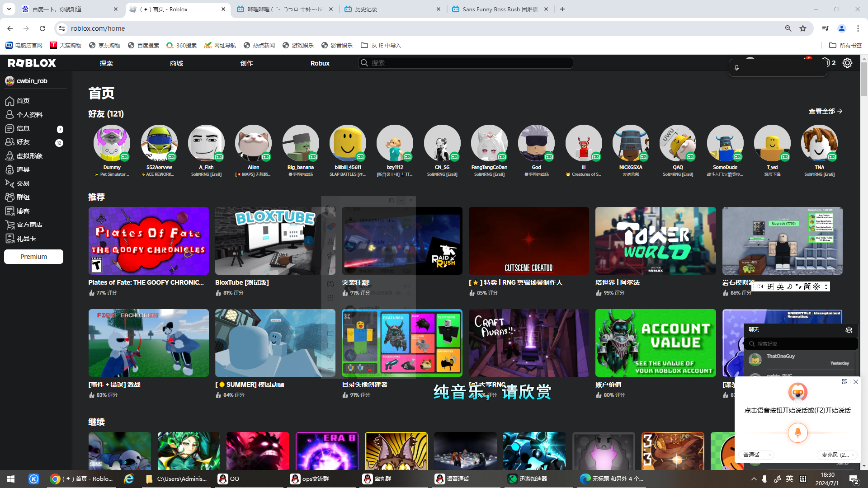Screen dimensions: 868x488
Task: Open the Chrome tab search dropdown
Action: click(x=9, y=9)
